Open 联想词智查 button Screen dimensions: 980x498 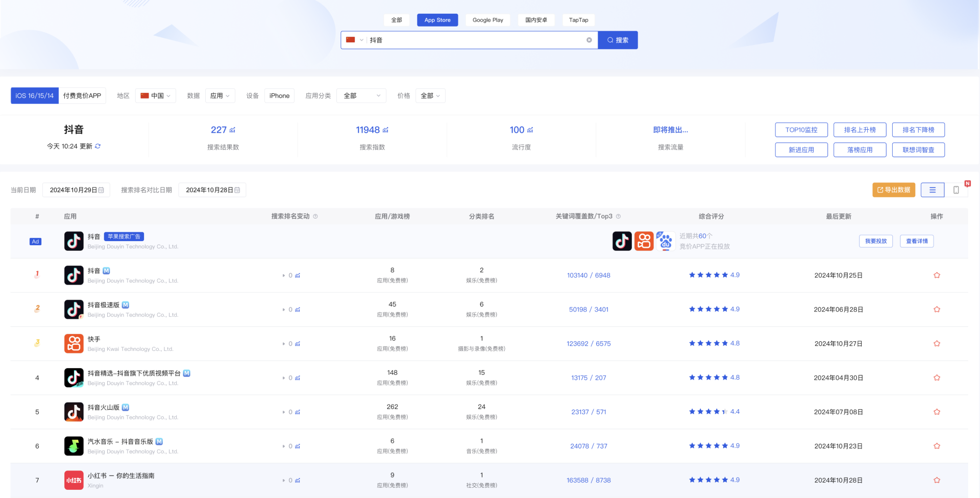(918, 150)
